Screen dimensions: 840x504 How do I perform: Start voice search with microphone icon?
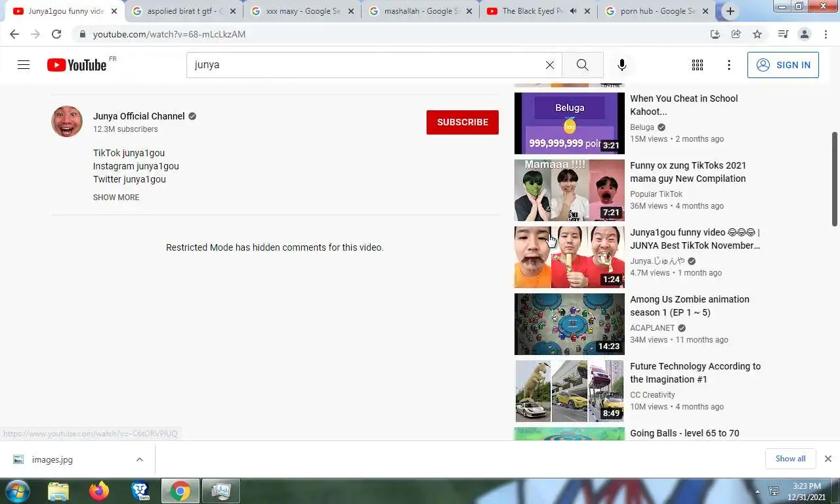coord(622,65)
